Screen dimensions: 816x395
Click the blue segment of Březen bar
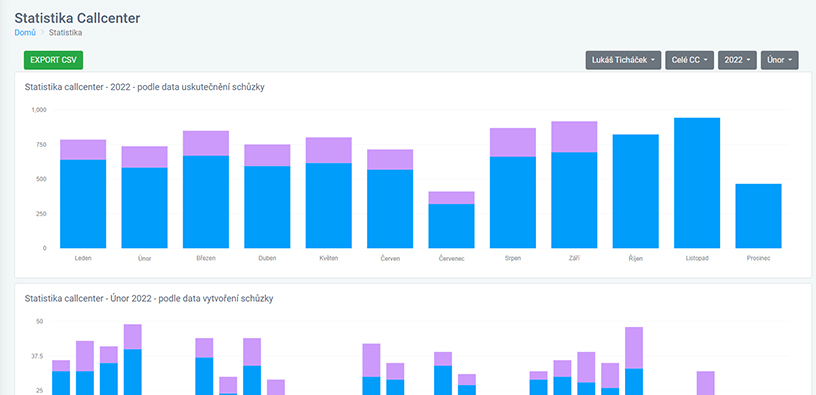(206, 202)
